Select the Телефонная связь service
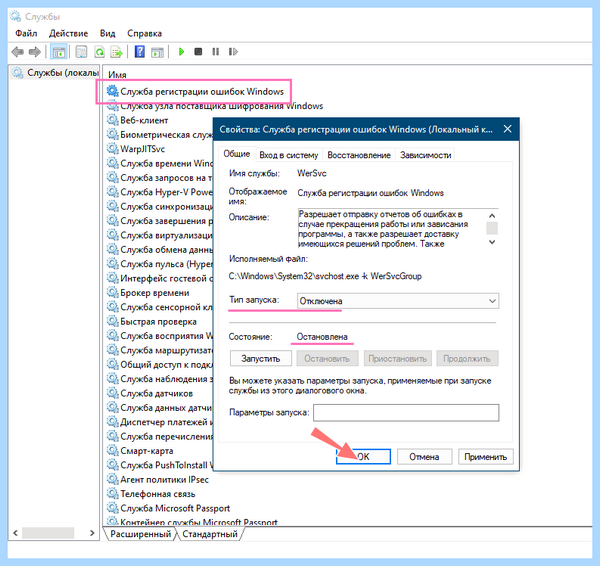This screenshot has width=600, height=566. click(x=158, y=494)
